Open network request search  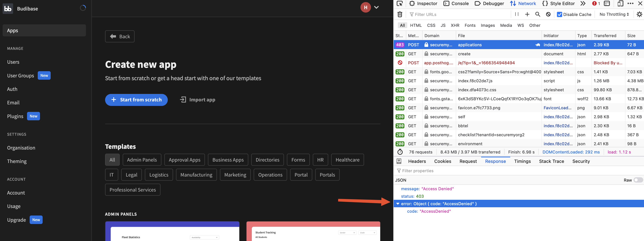(538, 14)
